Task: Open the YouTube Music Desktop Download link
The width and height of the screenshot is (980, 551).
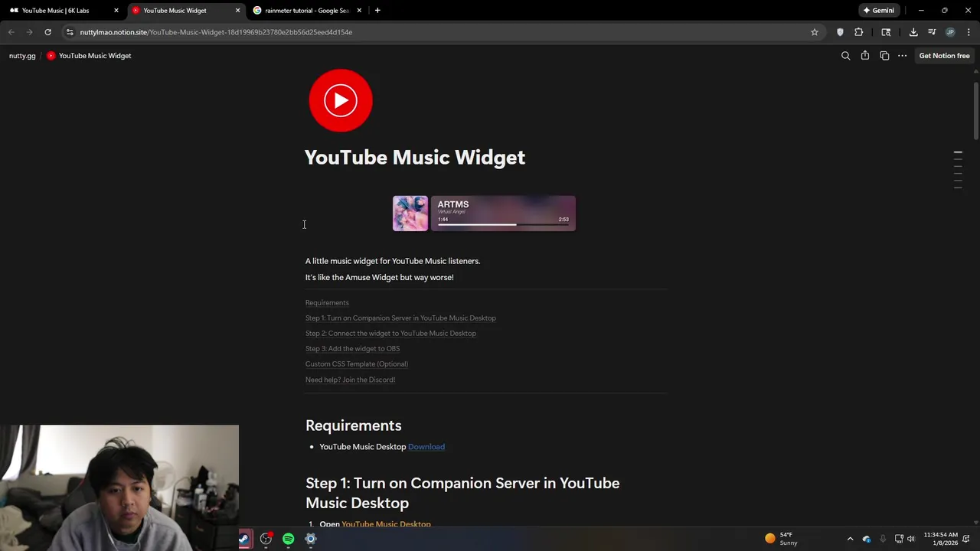Action: coord(426,447)
